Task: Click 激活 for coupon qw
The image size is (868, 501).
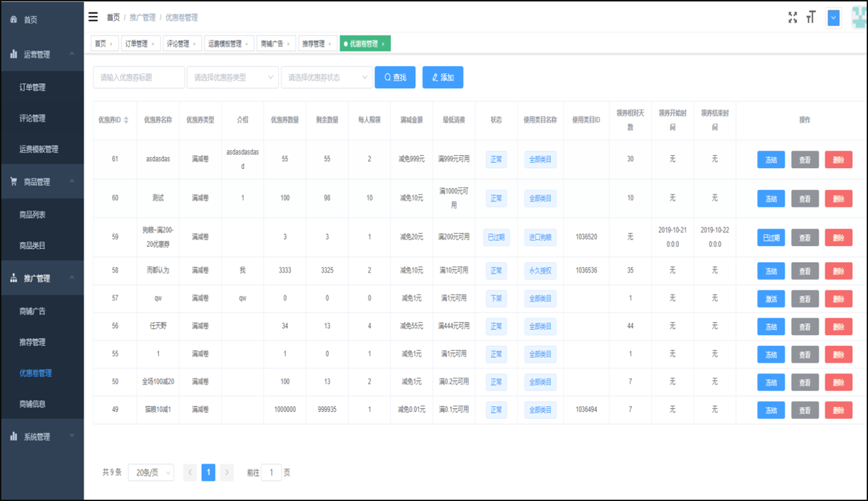Action: pyautogui.click(x=771, y=299)
